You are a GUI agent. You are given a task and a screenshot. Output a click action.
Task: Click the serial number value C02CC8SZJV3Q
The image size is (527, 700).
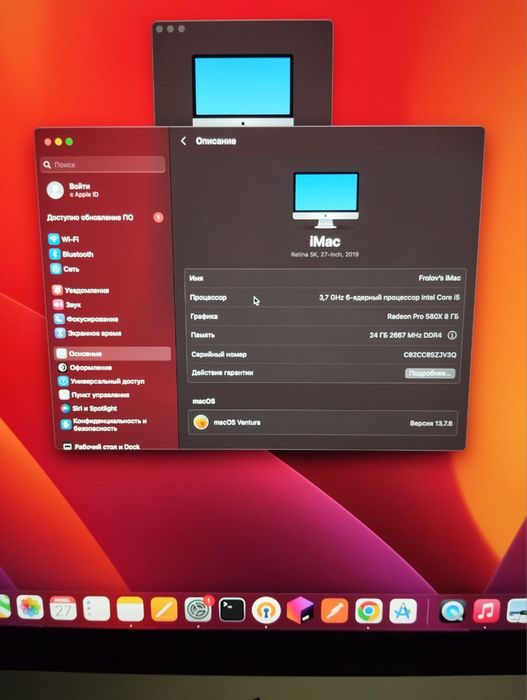pyautogui.click(x=430, y=354)
